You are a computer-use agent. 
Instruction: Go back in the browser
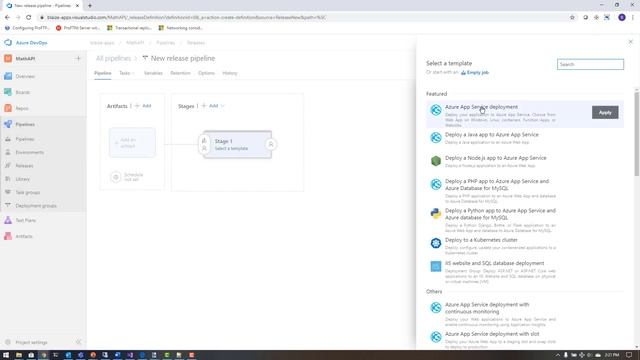(x=7, y=18)
